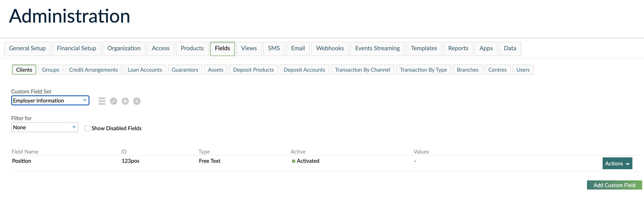Click the plus icon to add field set

(125, 101)
